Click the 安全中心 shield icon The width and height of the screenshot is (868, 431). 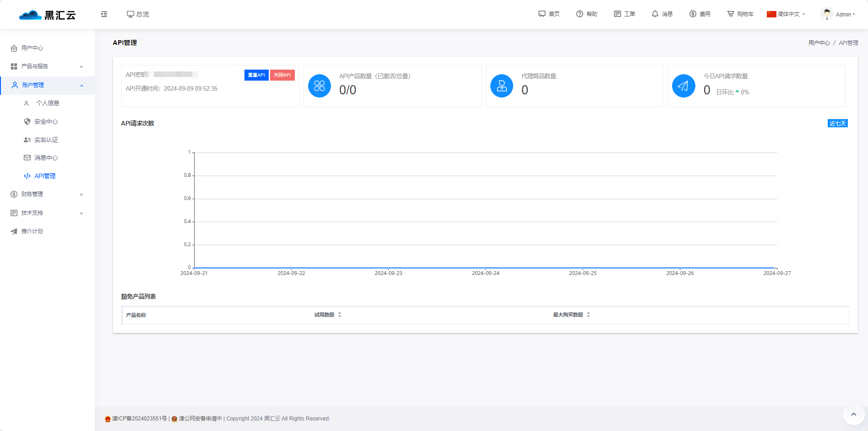point(27,122)
